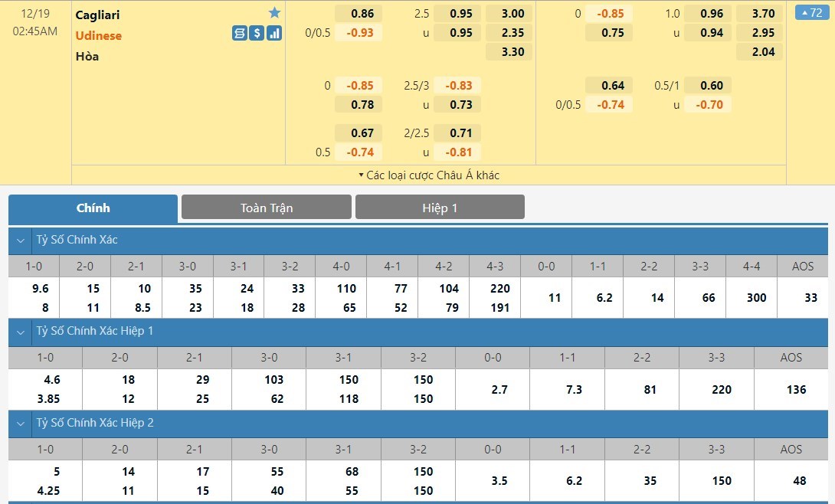Mark Cagliari match as favorite with star

click(x=274, y=13)
